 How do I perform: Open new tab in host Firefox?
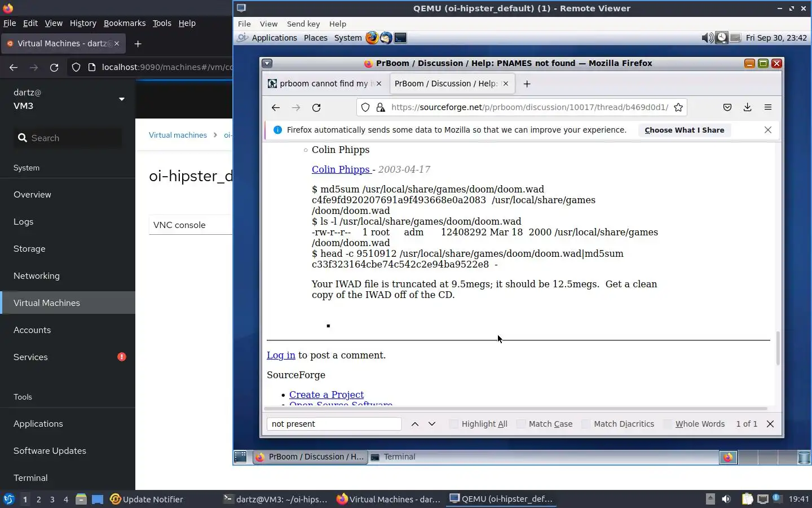coord(138,43)
